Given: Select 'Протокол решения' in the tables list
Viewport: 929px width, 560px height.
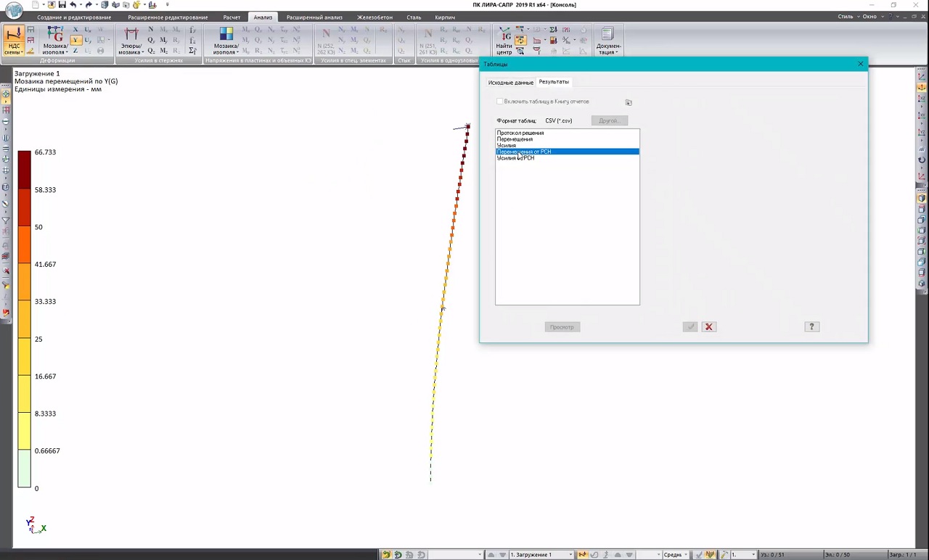Looking at the screenshot, I should (x=520, y=133).
